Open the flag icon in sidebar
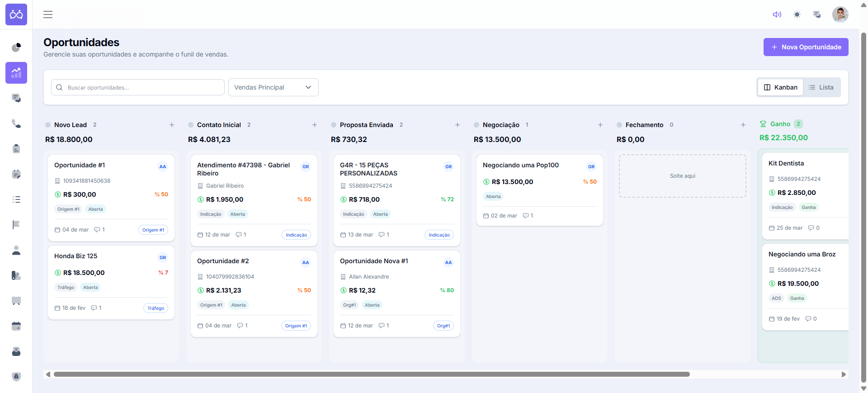This screenshot has height=393, width=868. [x=16, y=225]
